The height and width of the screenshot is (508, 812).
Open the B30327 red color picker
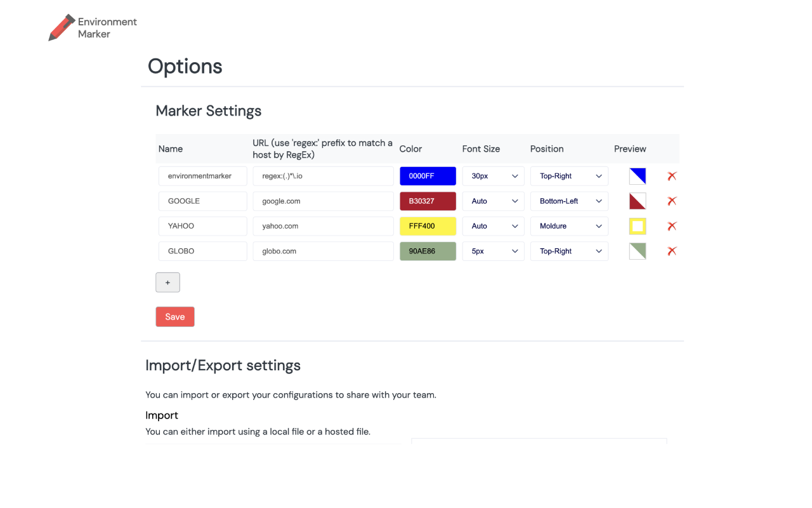[428, 201]
